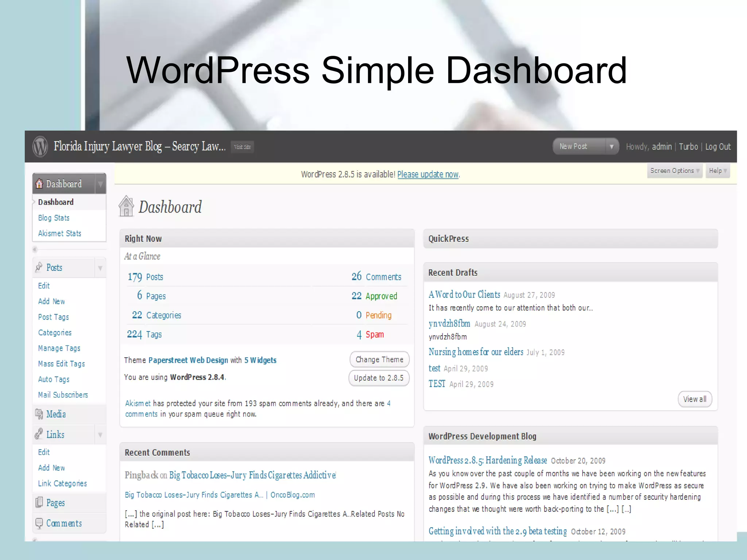Image resolution: width=747 pixels, height=560 pixels.
Task: Open Blog Stats in the sidebar
Action: pos(54,218)
